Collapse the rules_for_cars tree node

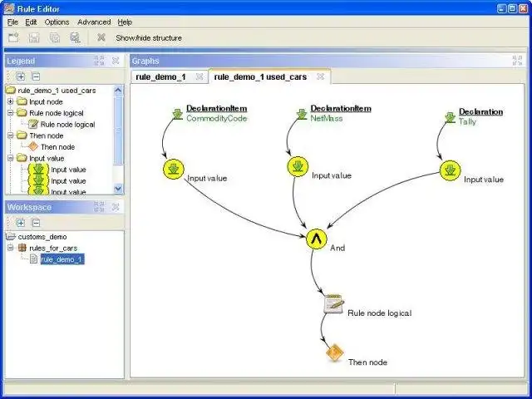[x=11, y=248]
